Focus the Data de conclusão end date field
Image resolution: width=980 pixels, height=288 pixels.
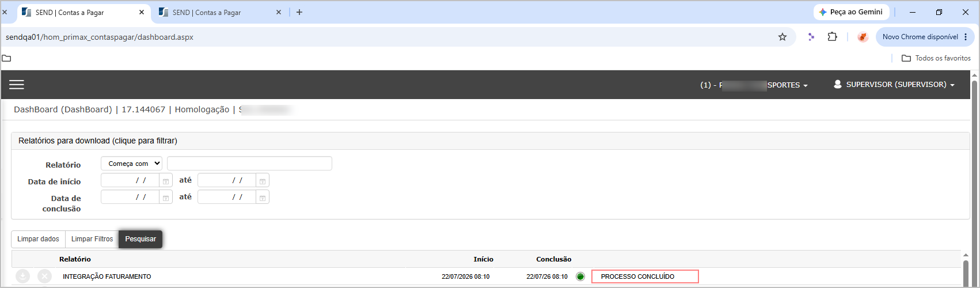pos(227,198)
